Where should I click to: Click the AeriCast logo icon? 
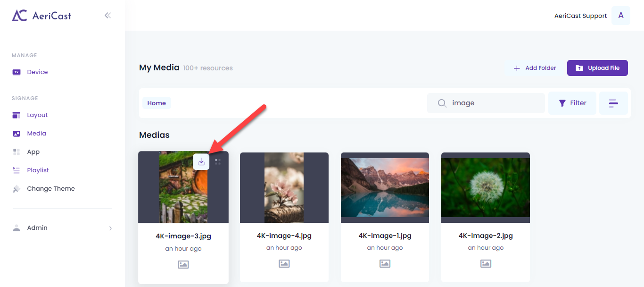click(x=20, y=16)
